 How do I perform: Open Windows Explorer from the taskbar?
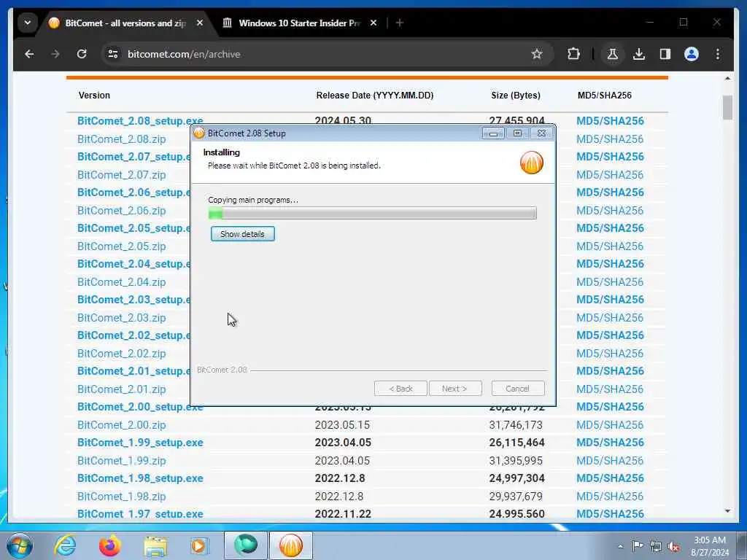(x=155, y=545)
